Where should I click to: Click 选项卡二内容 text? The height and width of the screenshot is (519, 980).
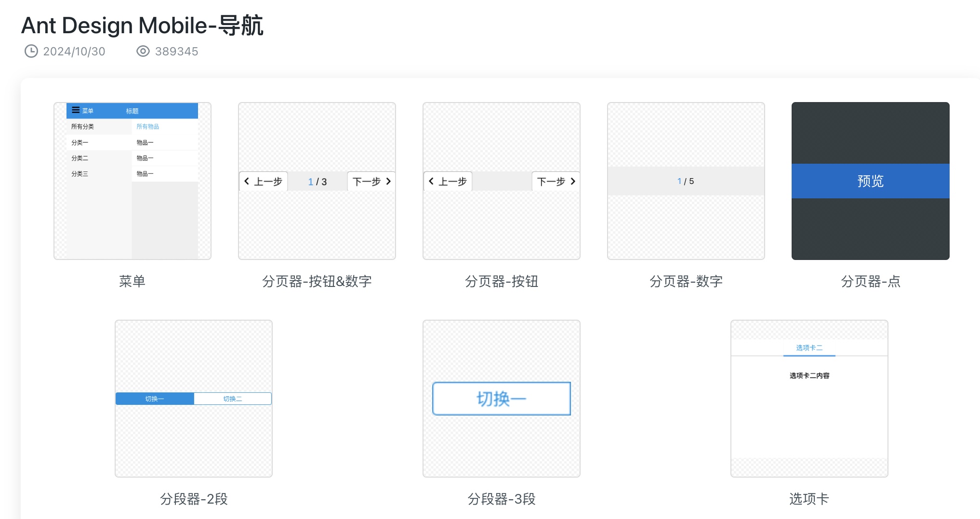click(809, 376)
